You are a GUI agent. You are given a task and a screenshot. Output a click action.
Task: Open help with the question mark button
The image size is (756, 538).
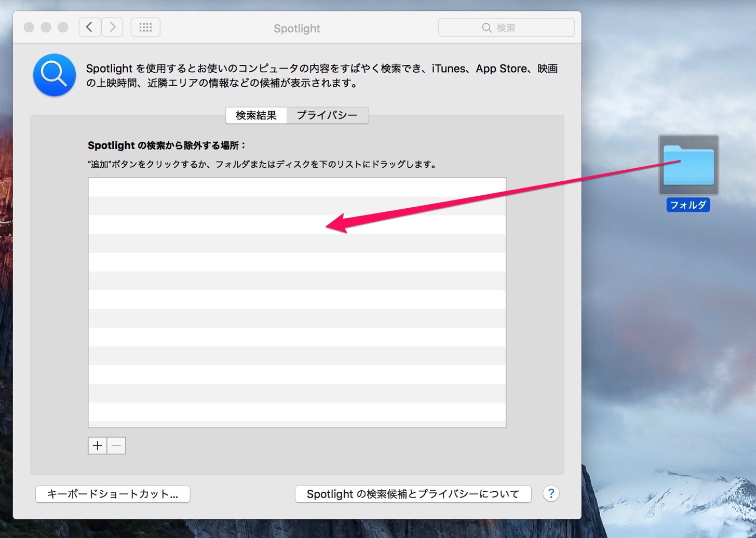[551, 493]
